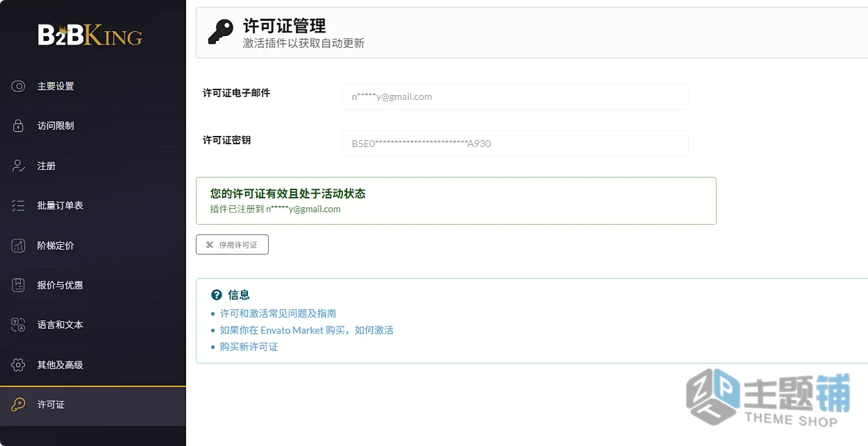This screenshot has height=446, width=868.
Task: Open the 访问限制 menu item
Action: pos(93,126)
